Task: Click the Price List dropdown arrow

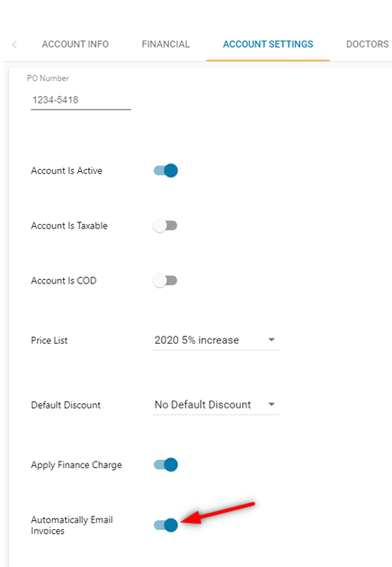Action: pos(272,340)
